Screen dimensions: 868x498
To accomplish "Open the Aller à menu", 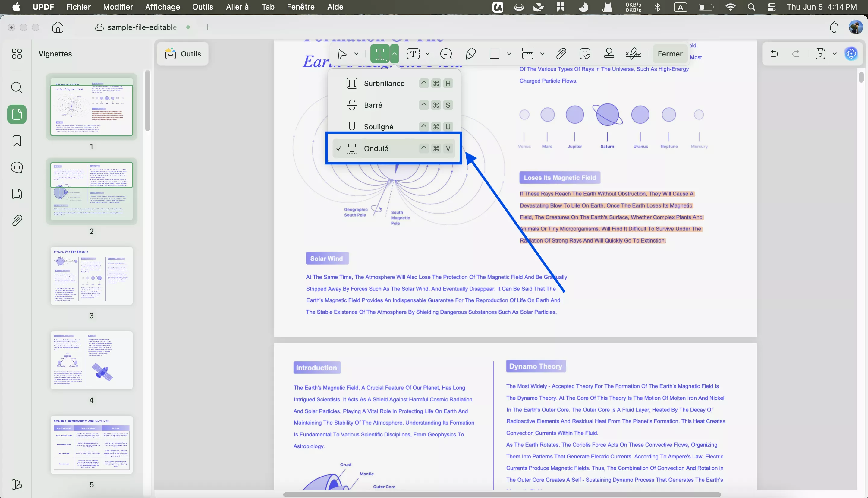I will pos(237,7).
